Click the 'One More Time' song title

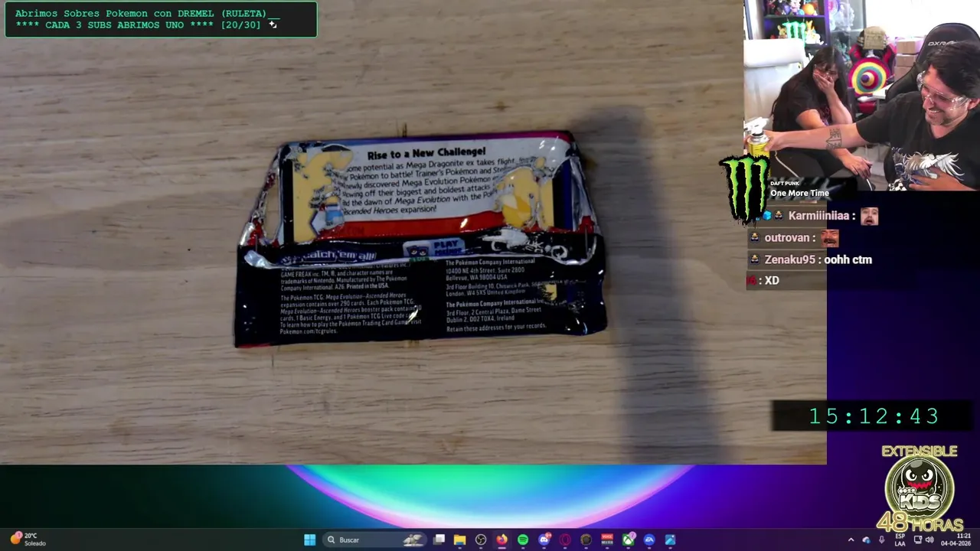pyautogui.click(x=799, y=193)
